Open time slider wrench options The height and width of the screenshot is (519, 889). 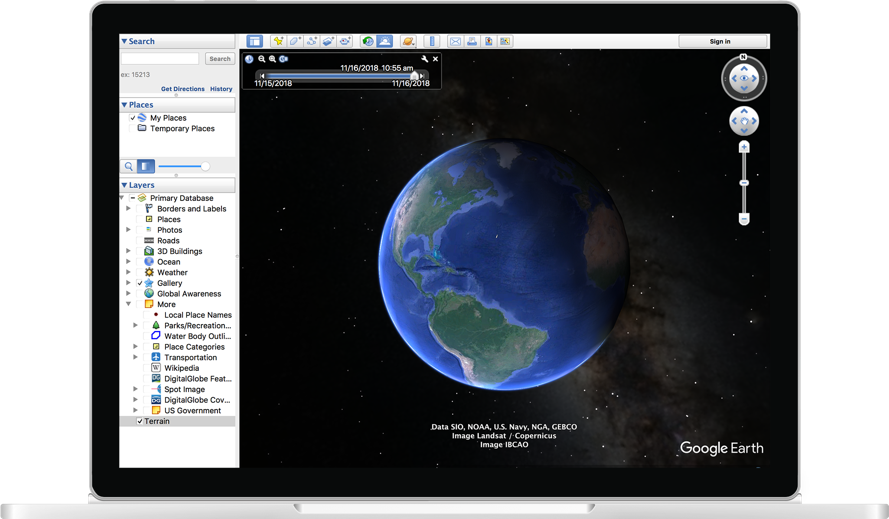[425, 59]
